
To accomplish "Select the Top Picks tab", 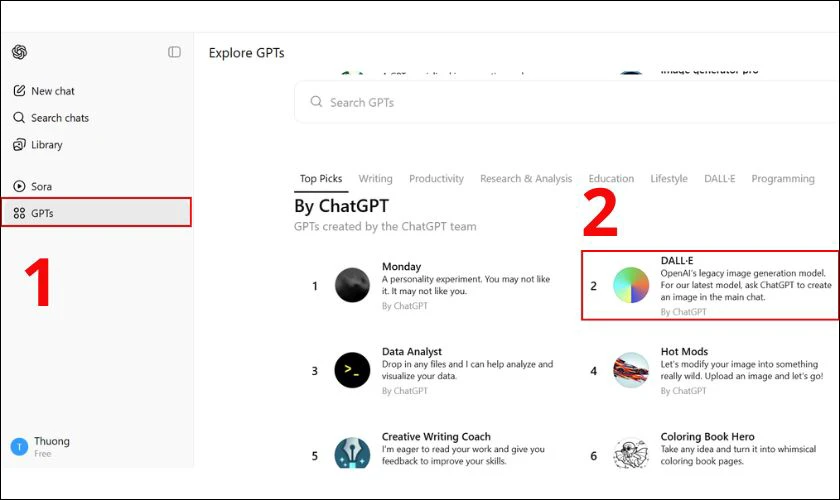I will click(321, 178).
